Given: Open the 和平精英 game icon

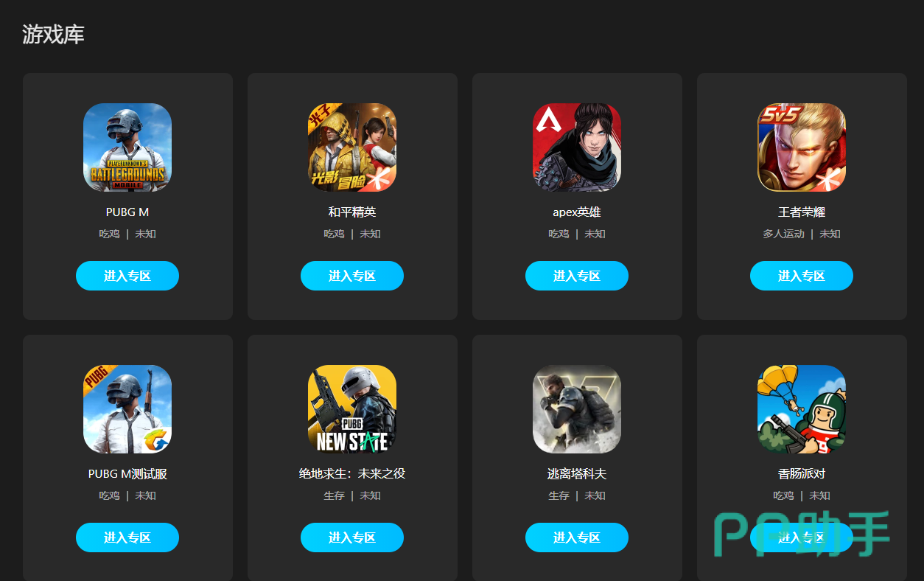Looking at the screenshot, I should [x=352, y=147].
